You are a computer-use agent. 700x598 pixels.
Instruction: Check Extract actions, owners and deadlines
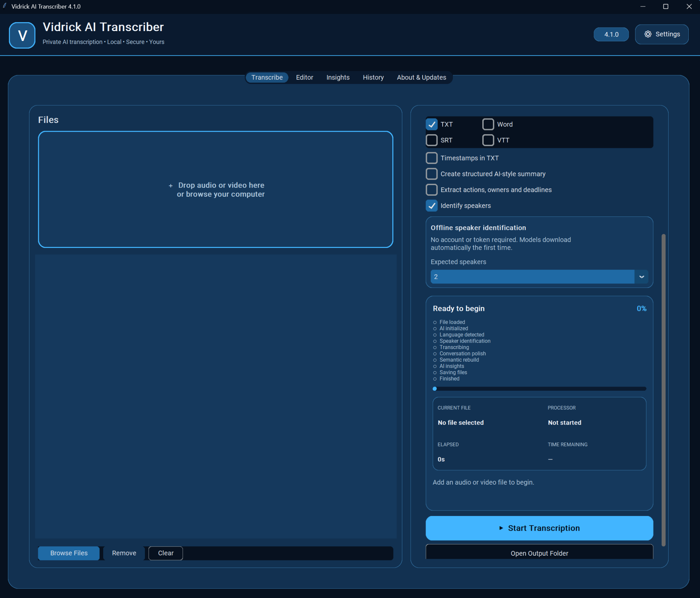(432, 190)
